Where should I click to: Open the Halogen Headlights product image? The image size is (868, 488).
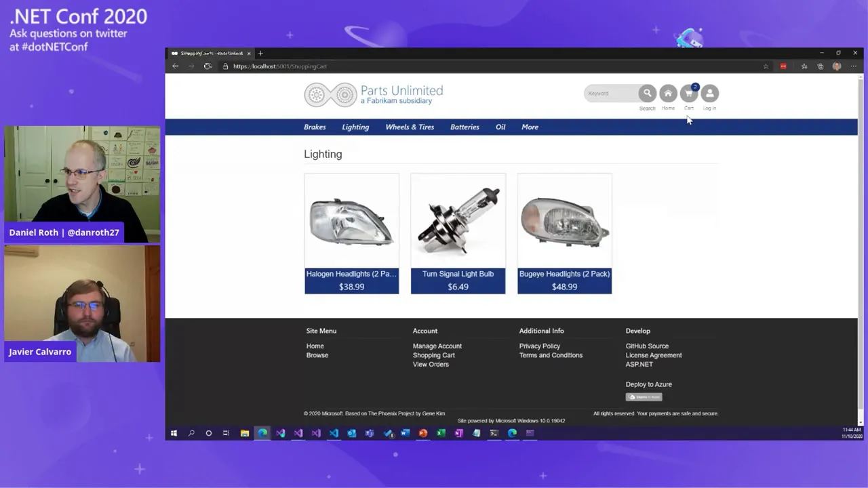point(351,220)
